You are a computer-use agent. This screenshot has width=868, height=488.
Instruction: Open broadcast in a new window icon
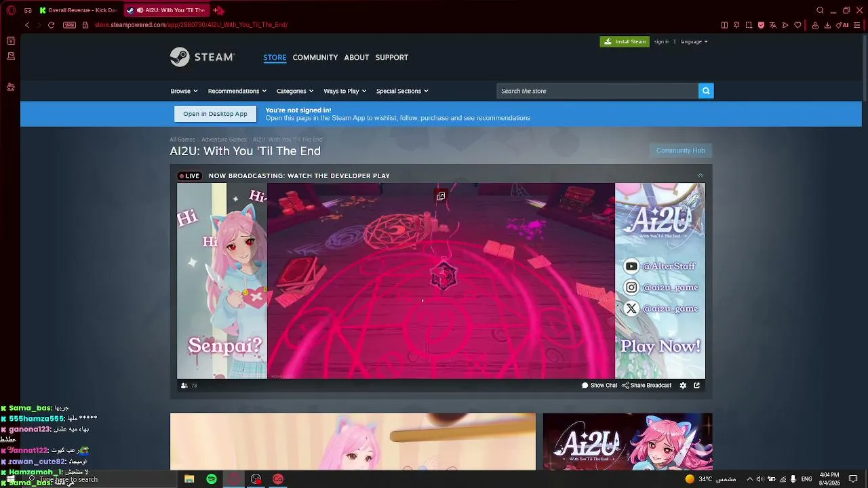coord(696,386)
